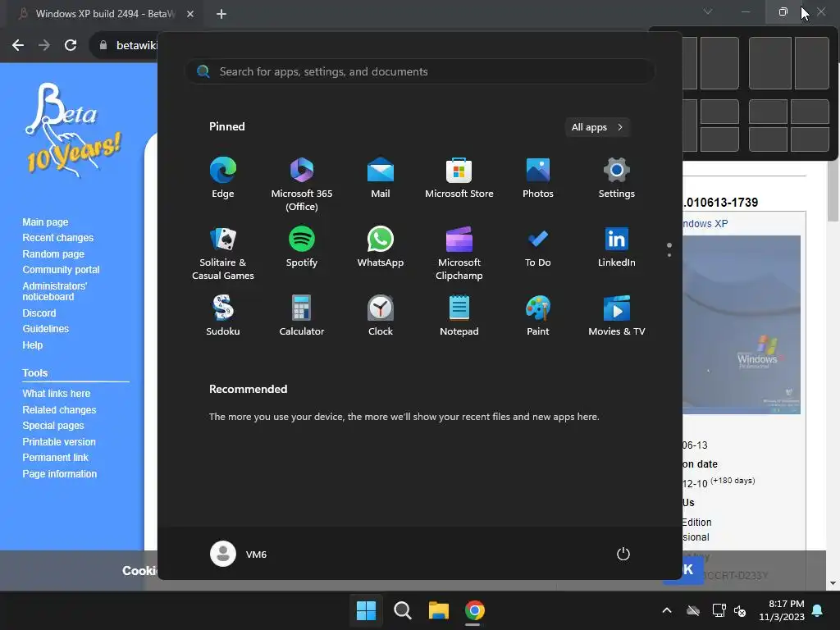Screen dimensions: 840x630
Task: Launch Paint
Action: point(538,316)
